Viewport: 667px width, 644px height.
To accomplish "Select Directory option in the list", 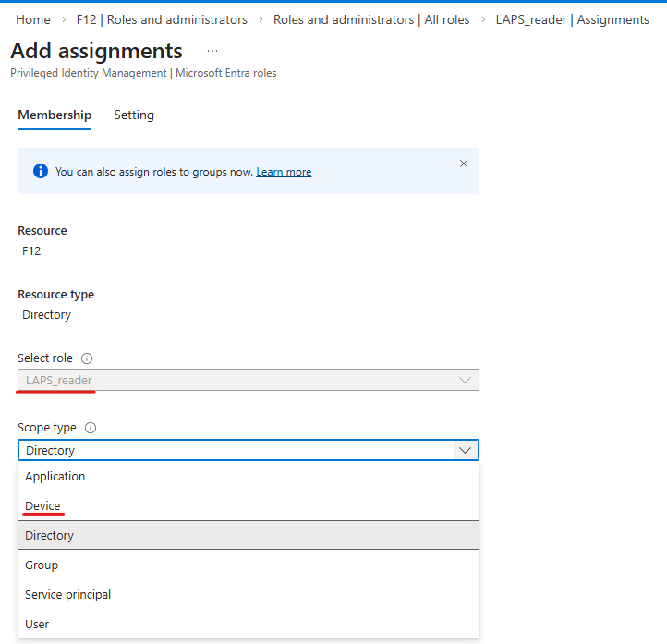I will tap(50, 536).
